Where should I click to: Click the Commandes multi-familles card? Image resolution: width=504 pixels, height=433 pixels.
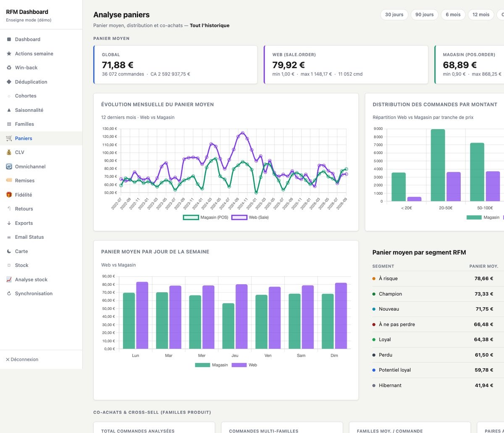282,428
